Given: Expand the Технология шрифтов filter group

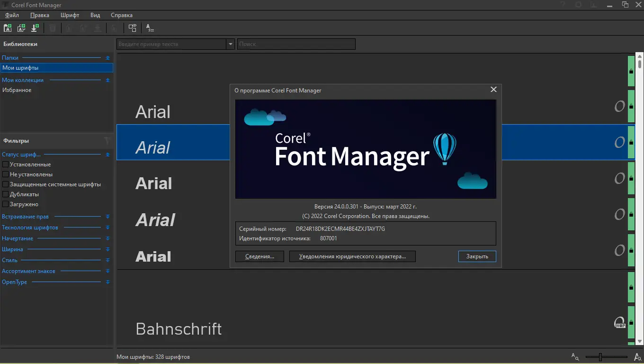Looking at the screenshot, I should click(x=107, y=227).
